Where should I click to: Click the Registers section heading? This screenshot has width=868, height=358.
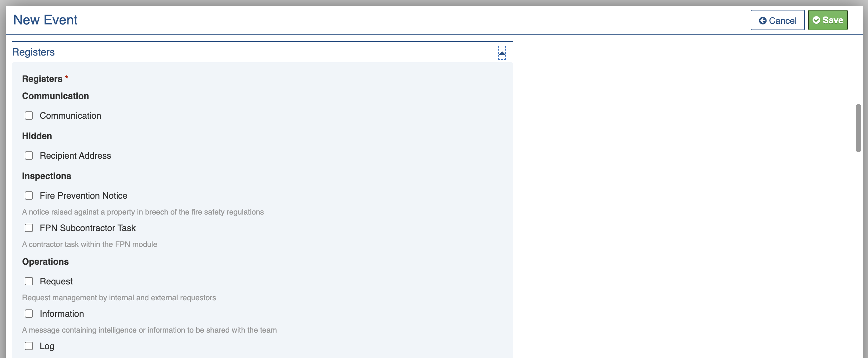(x=33, y=52)
